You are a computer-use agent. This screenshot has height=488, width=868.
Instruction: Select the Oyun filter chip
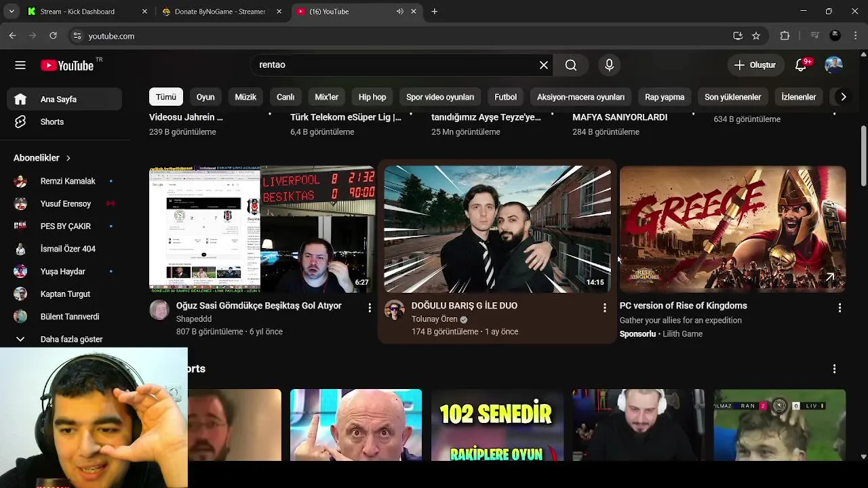205,97
